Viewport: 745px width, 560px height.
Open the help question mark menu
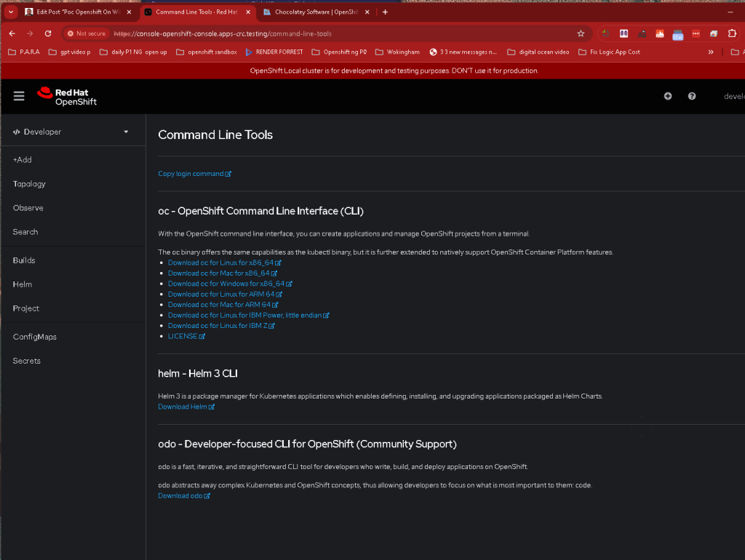[x=692, y=96]
